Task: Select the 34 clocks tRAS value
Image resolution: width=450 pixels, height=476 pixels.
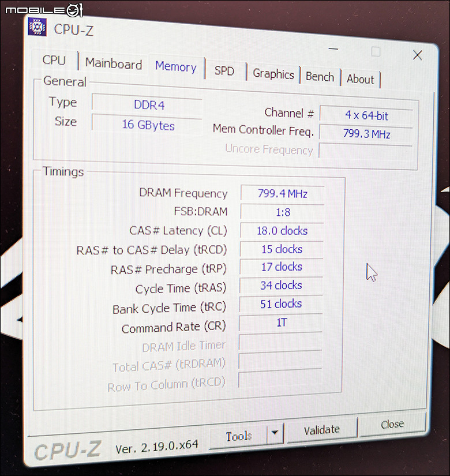Action: point(281,286)
